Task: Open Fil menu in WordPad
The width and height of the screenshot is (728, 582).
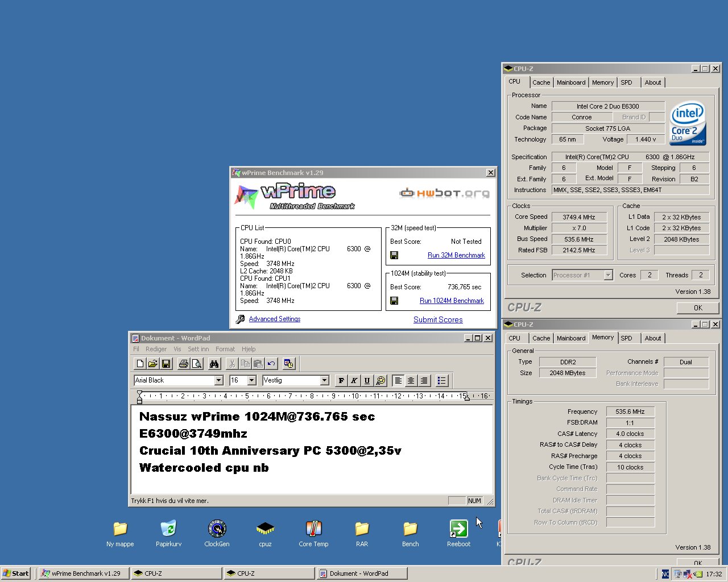Action: (x=136, y=349)
